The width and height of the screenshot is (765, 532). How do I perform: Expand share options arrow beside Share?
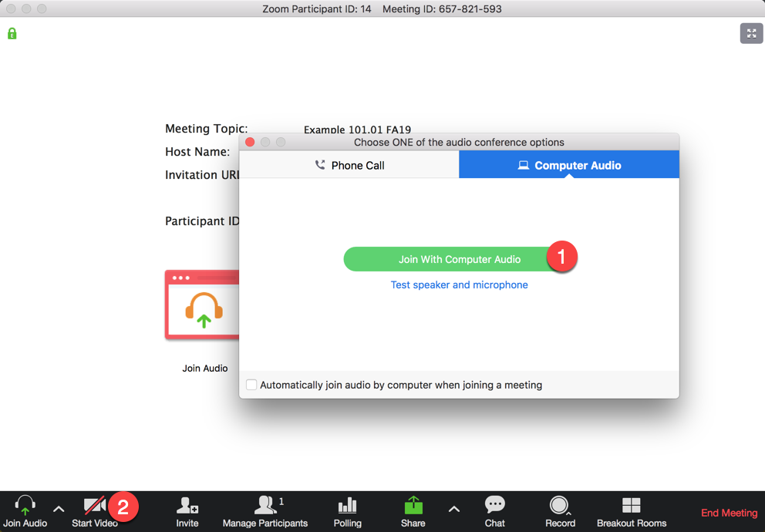(x=454, y=509)
